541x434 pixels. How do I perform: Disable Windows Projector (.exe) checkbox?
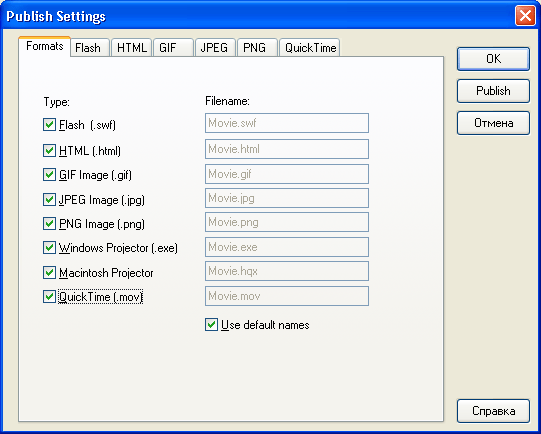click(49, 248)
